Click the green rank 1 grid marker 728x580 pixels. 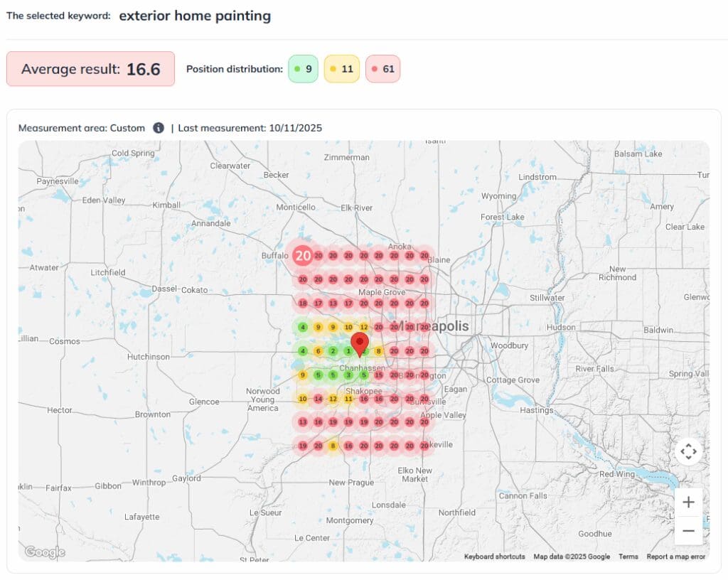click(x=348, y=351)
